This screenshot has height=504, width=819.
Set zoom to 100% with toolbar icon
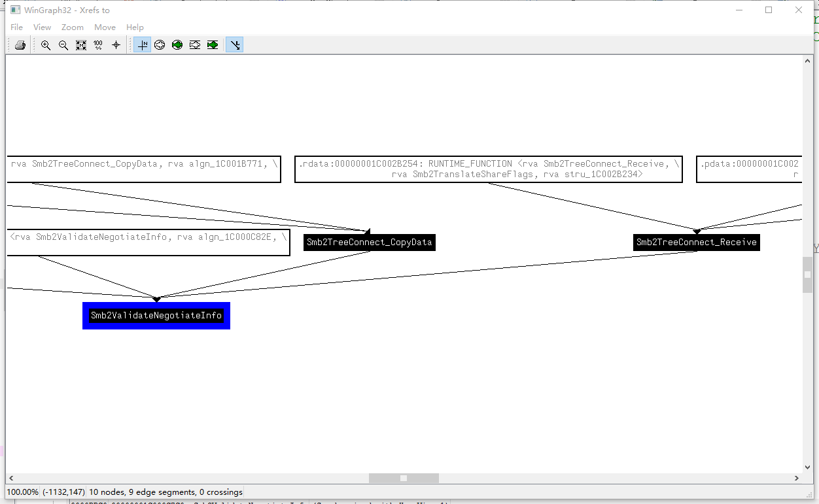click(x=98, y=45)
